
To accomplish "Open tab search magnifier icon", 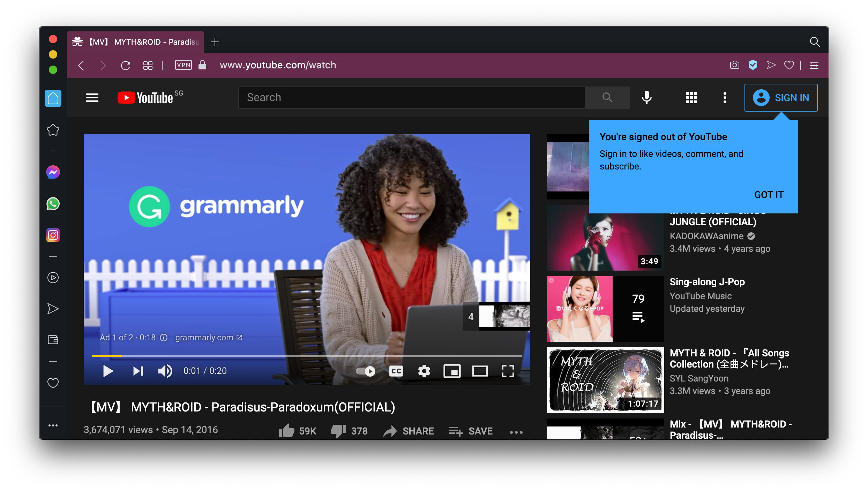I will click(x=815, y=42).
